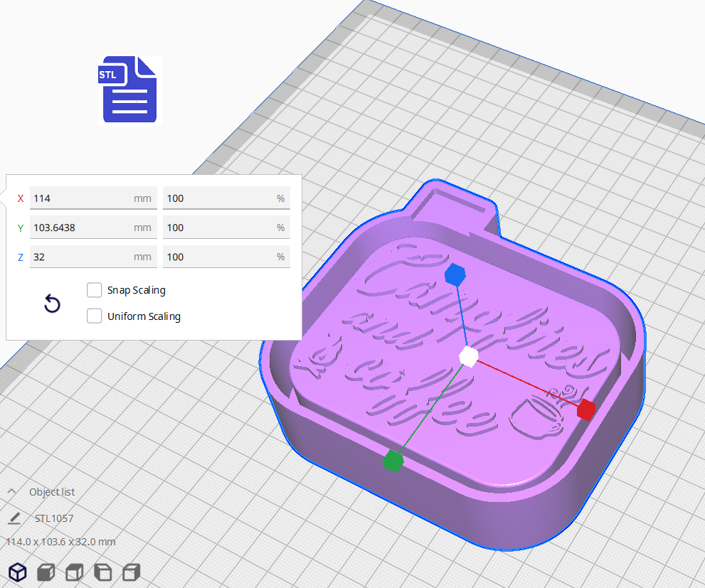Screen dimensions: 705x588
Task: Click the green Y-axis scale handle
Action: tap(393, 461)
